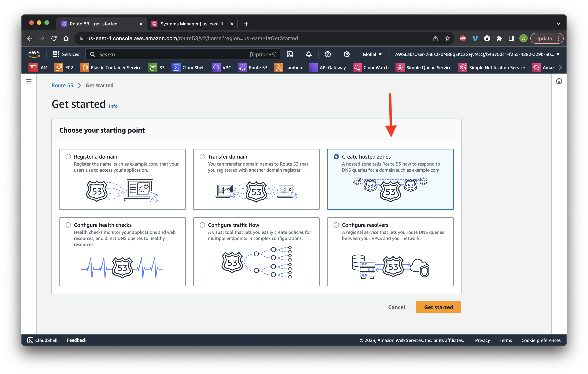Click the Cancel button
588x374 pixels.
(x=397, y=307)
